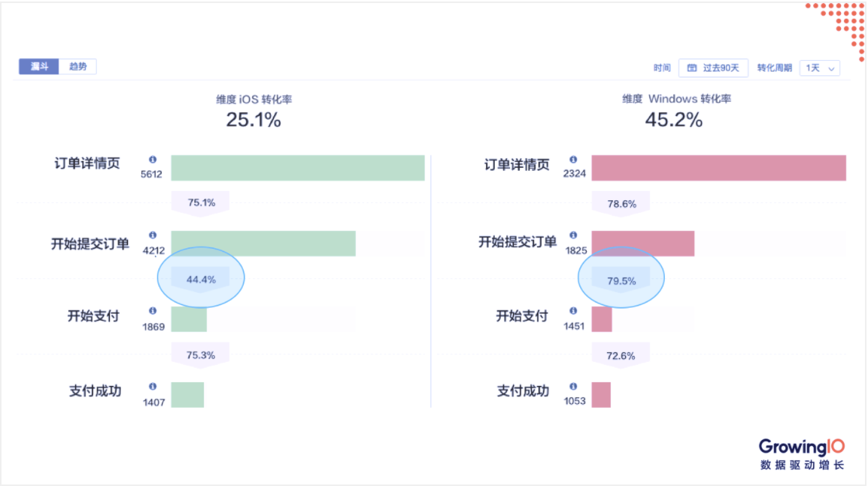Click the calendar icon in time selector
Image resolution: width=868 pixels, height=489 pixels.
pos(692,68)
